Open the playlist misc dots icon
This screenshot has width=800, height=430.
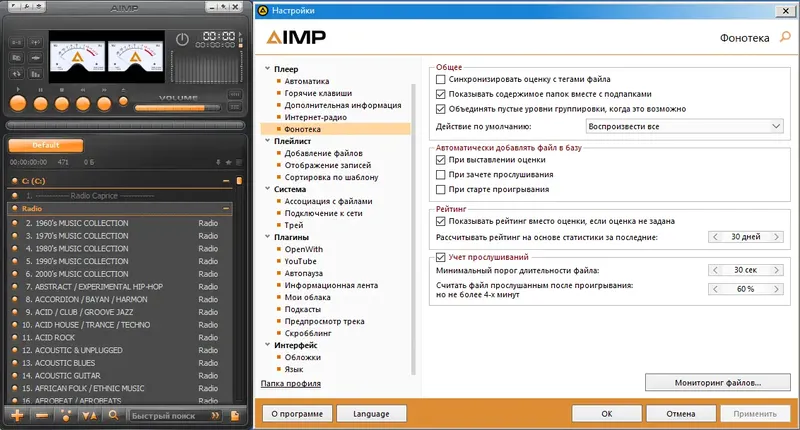[x=66, y=416]
